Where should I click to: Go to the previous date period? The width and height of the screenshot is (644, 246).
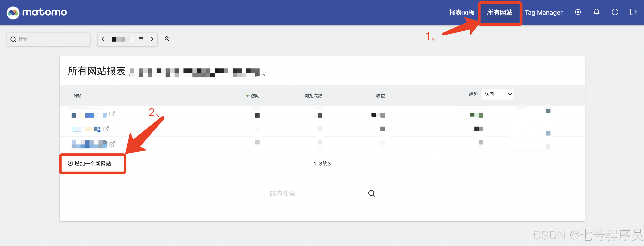103,39
